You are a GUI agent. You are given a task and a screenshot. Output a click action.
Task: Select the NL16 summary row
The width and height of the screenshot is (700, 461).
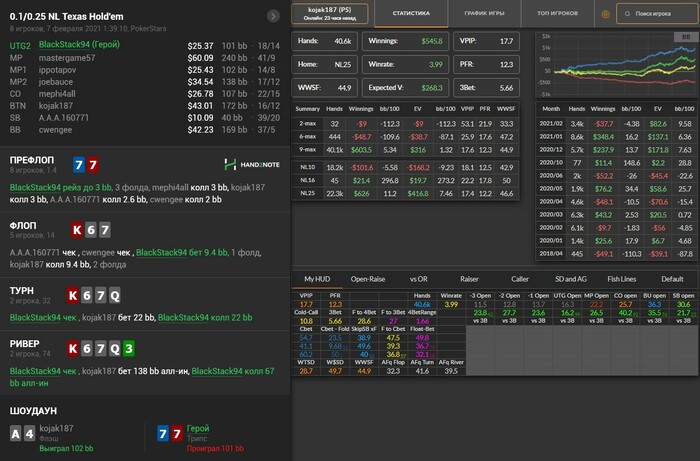pyautogui.click(x=405, y=180)
